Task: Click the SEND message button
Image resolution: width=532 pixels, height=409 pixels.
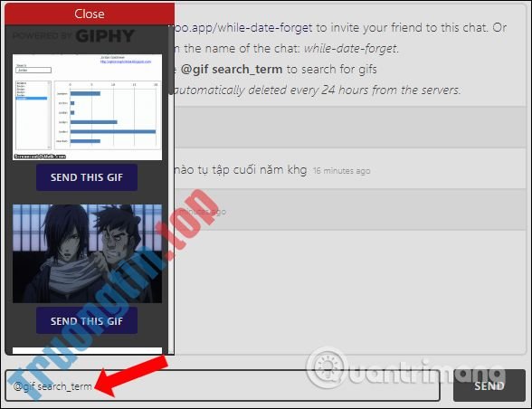Action: [x=489, y=385]
